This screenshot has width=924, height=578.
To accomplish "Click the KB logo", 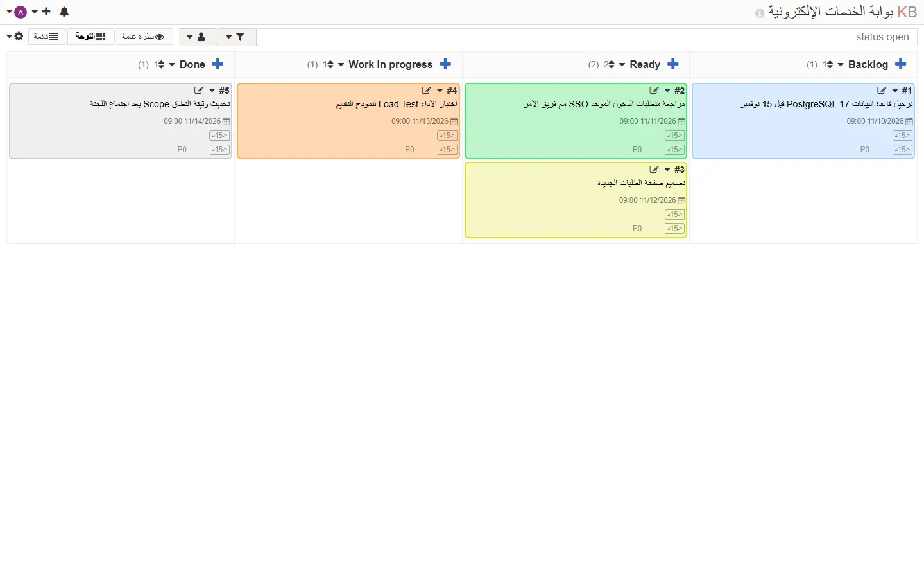I will [907, 12].
